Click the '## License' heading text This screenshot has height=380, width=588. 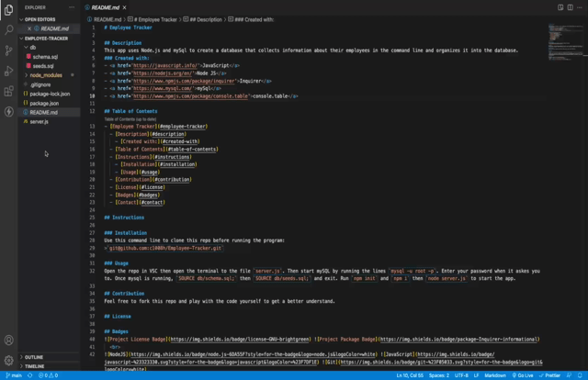[x=118, y=317]
